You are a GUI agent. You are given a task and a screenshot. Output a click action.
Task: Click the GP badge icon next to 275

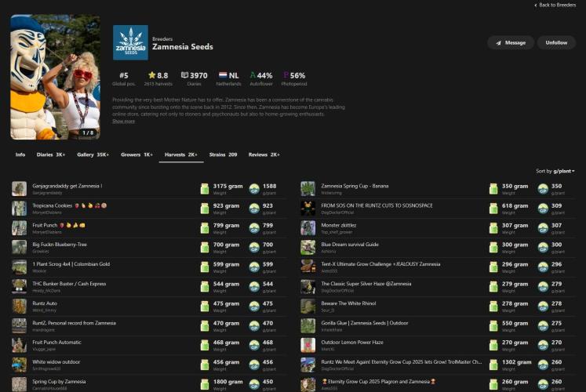[x=543, y=325]
